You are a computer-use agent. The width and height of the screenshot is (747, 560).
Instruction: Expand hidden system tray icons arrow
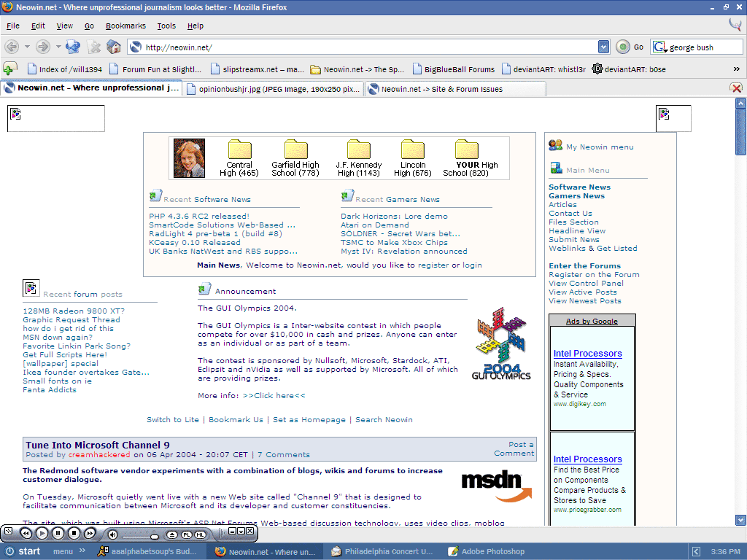(x=696, y=551)
